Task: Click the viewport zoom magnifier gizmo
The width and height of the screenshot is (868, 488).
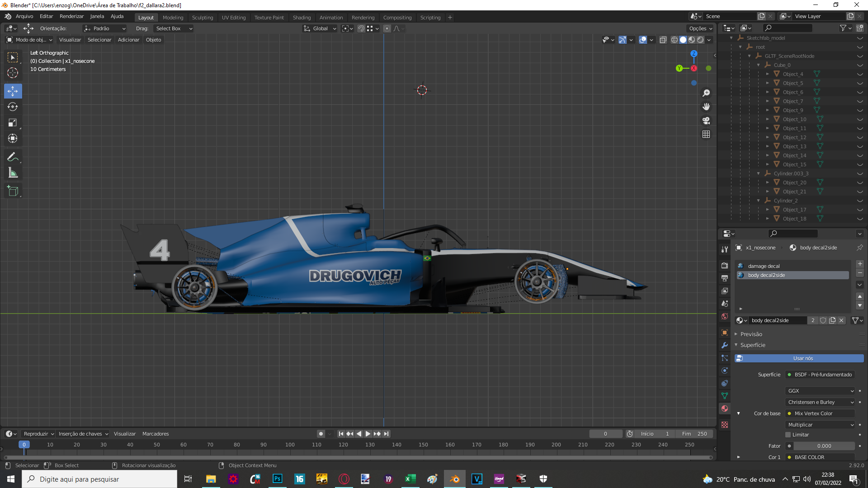Action: [x=706, y=93]
